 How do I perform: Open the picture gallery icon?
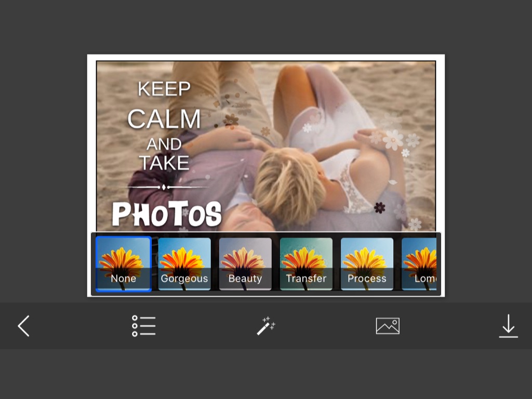click(388, 326)
